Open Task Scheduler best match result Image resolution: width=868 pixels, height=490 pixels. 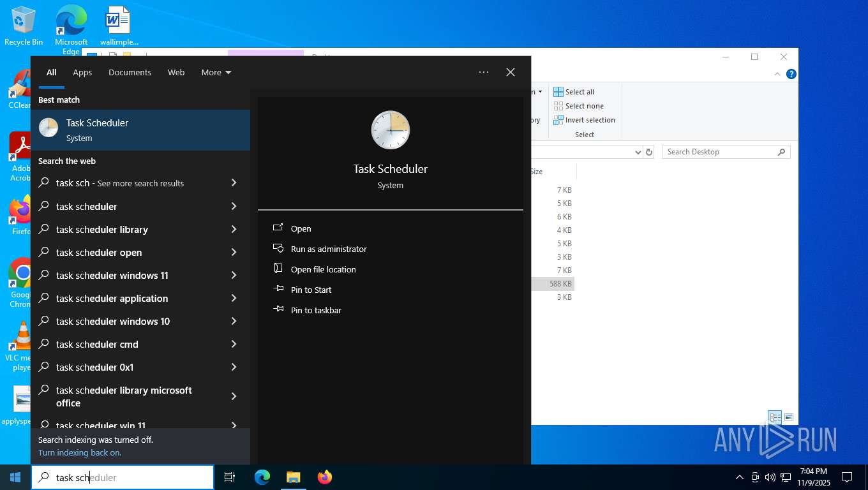(x=140, y=130)
